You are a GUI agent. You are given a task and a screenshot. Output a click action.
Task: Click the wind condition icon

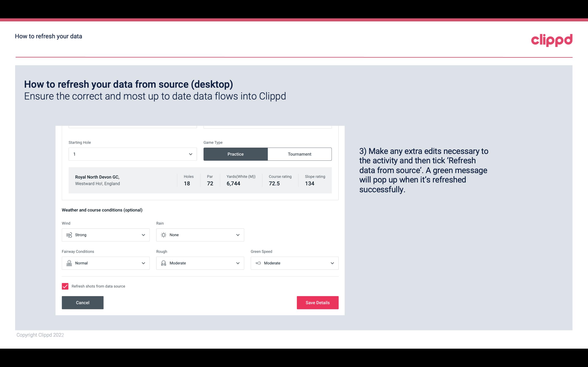click(x=69, y=235)
